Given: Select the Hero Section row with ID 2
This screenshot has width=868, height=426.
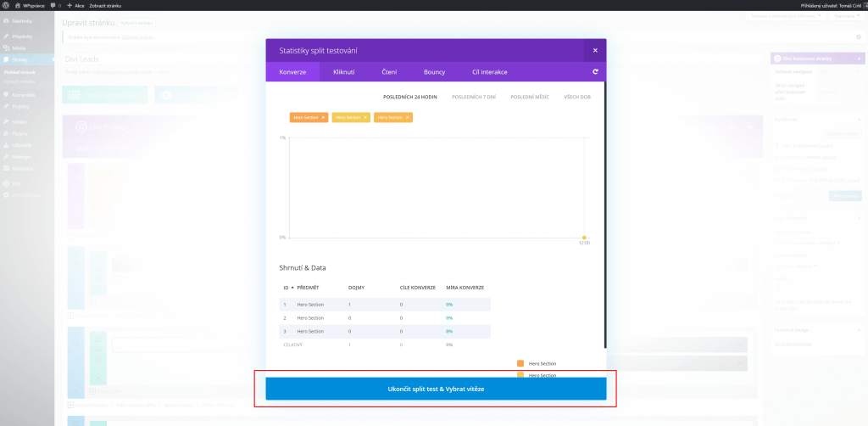Looking at the screenshot, I should click(x=385, y=318).
